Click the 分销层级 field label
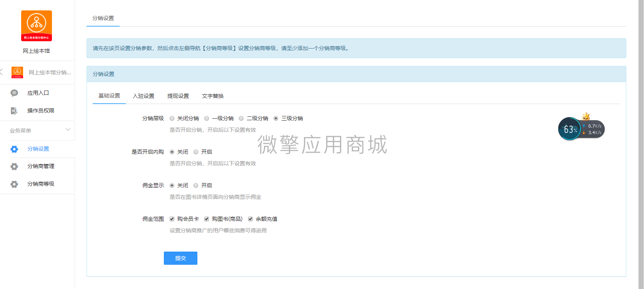 coord(153,118)
